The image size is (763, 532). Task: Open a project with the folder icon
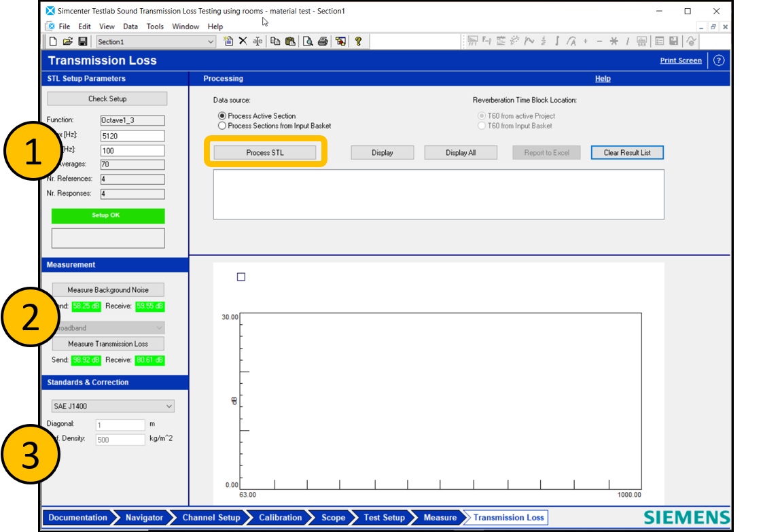[x=68, y=41]
